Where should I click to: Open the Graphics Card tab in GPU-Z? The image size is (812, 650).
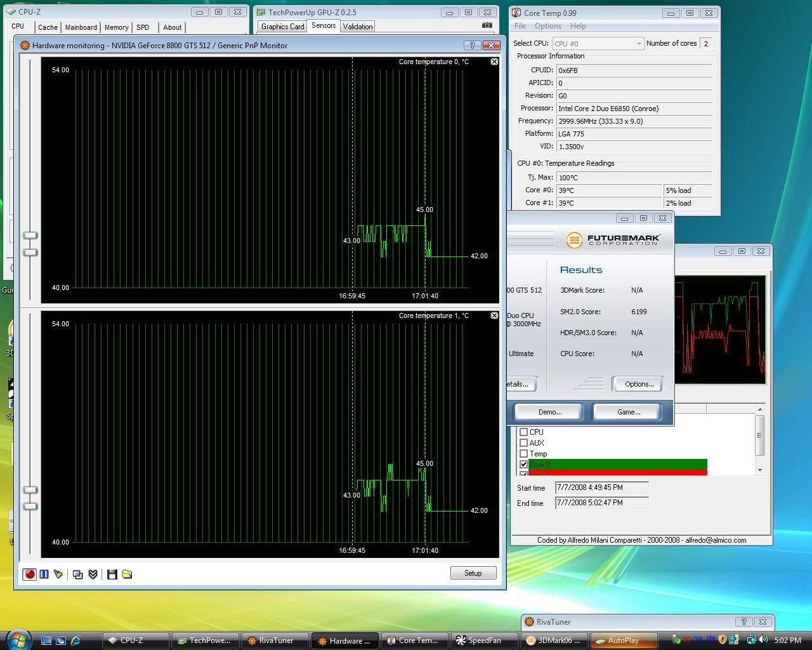tap(282, 27)
